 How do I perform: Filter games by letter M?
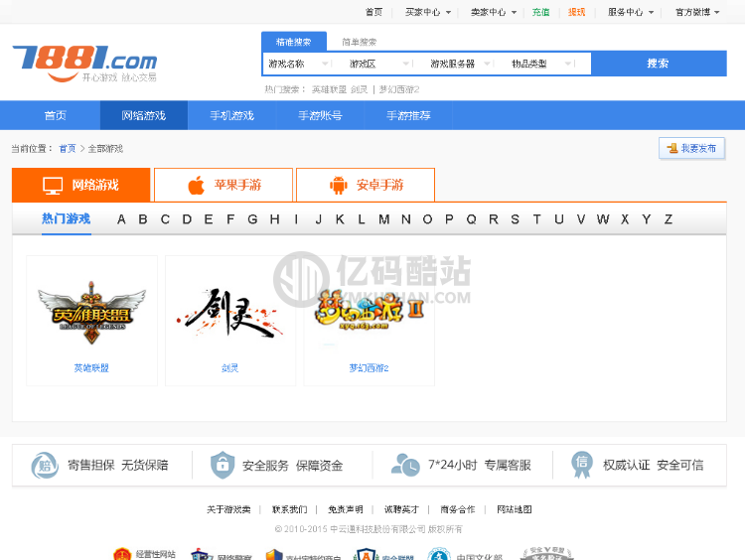pyautogui.click(x=383, y=219)
